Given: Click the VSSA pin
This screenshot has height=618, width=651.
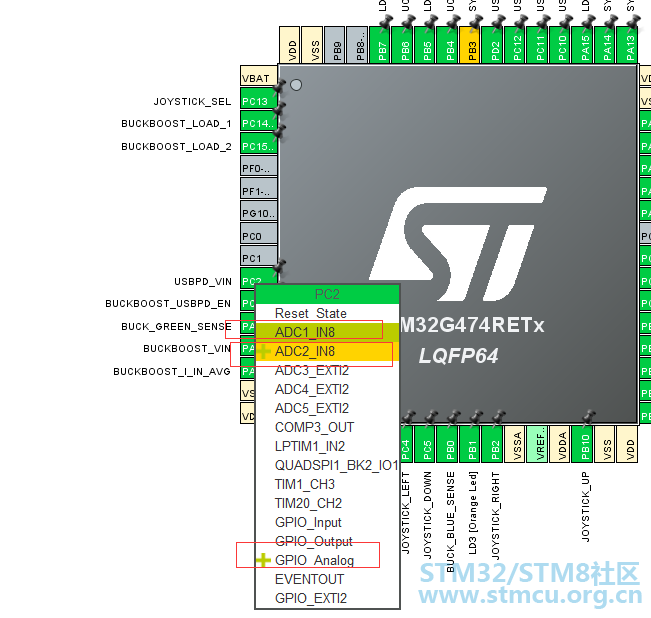Looking at the screenshot, I should tap(514, 444).
